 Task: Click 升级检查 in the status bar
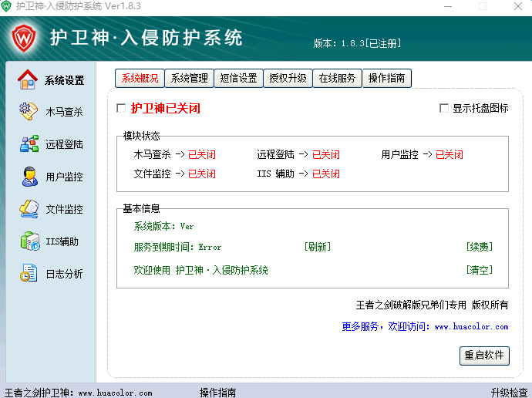click(x=509, y=393)
